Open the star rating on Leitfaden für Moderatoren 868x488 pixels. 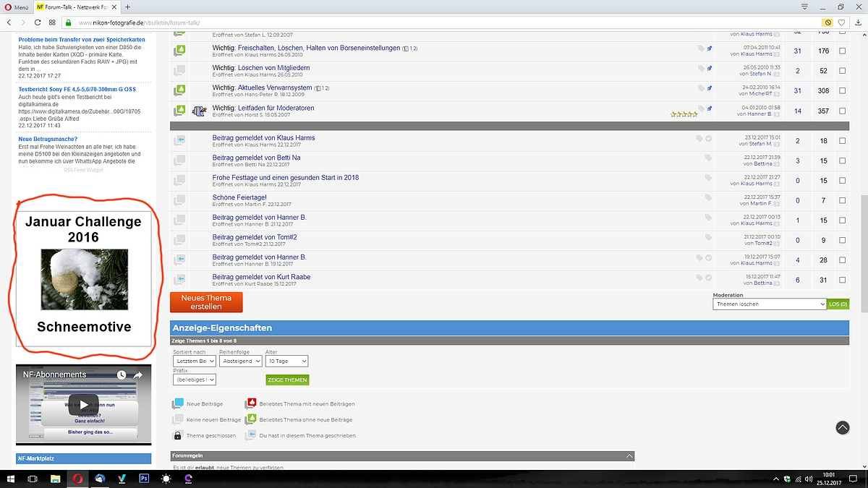pos(684,114)
